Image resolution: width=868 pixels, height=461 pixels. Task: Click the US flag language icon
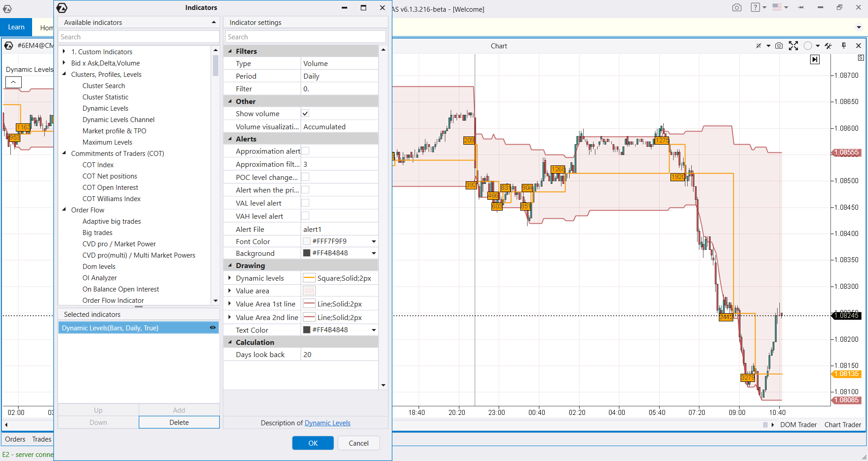pyautogui.click(x=777, y=7)
